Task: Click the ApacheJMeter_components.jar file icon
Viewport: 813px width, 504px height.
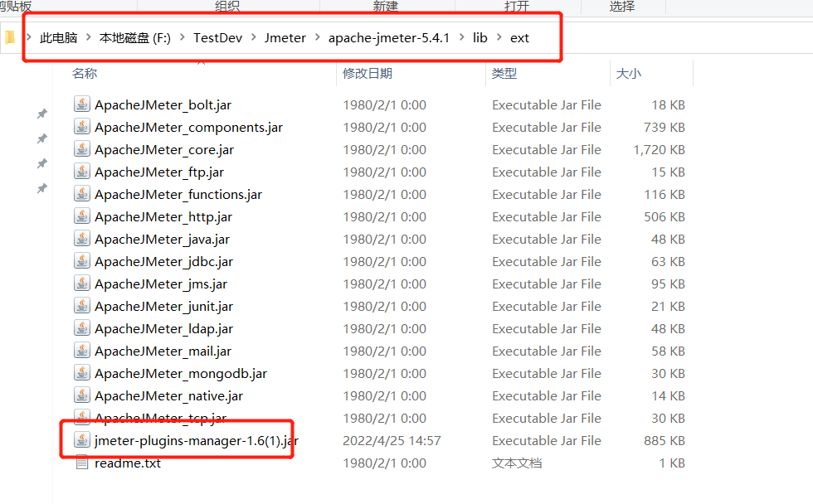Action: pos(81,126)
